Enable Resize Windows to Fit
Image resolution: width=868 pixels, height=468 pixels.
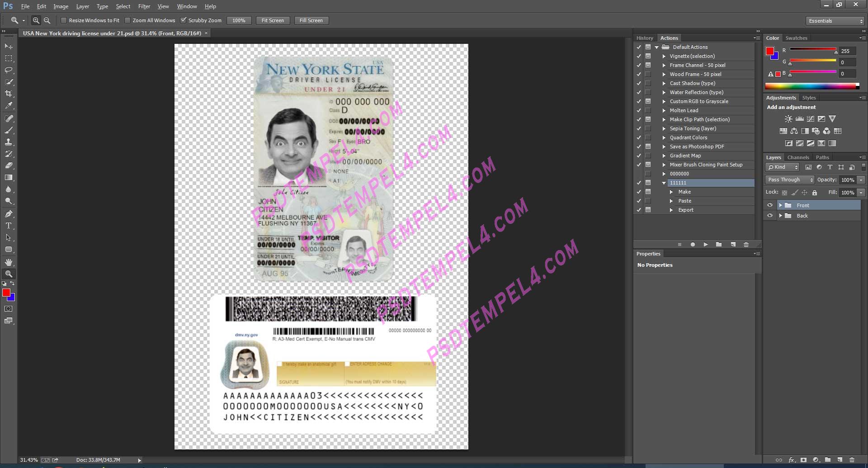(64, 20)
